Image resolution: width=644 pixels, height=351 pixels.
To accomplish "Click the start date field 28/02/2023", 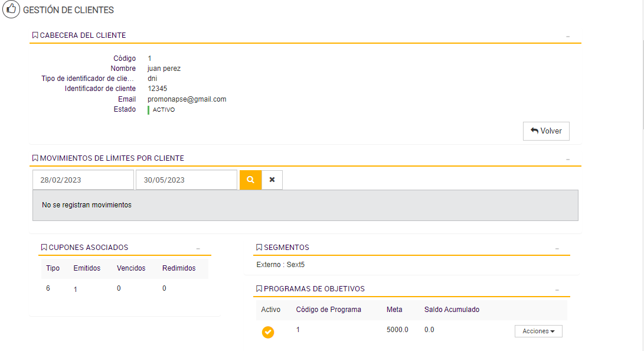I will tap(83, 180).
